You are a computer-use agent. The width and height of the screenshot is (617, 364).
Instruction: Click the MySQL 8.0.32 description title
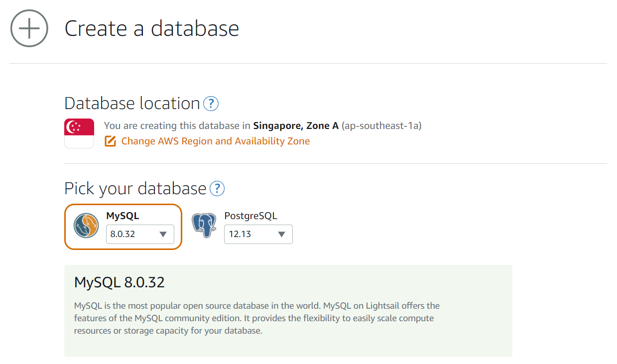(x=120, y=283)
